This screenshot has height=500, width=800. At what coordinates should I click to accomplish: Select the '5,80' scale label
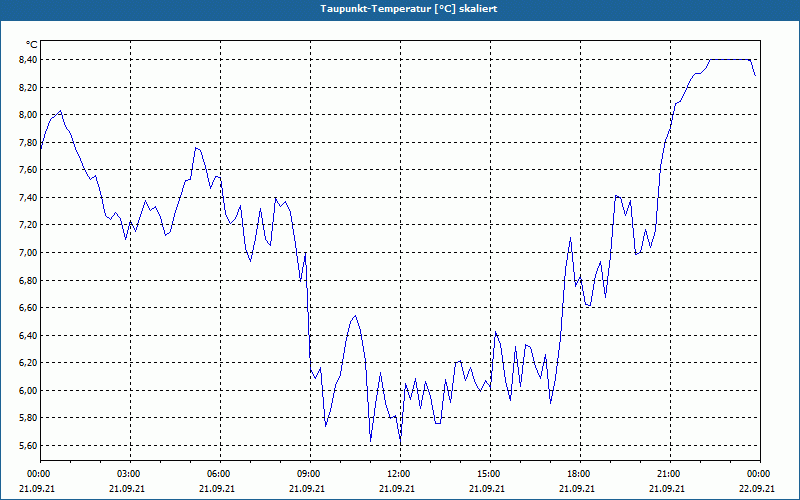[29, 418]
